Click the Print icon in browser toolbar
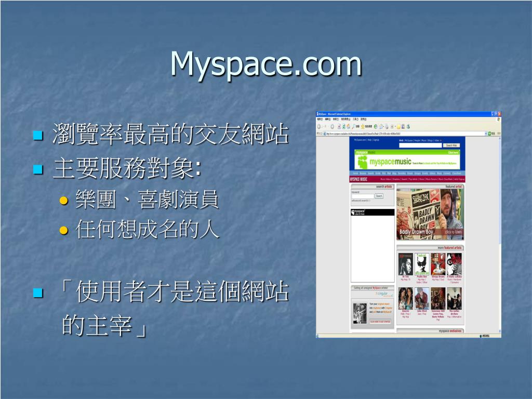This screenshot has height=399, width=532. coord(387,127)
